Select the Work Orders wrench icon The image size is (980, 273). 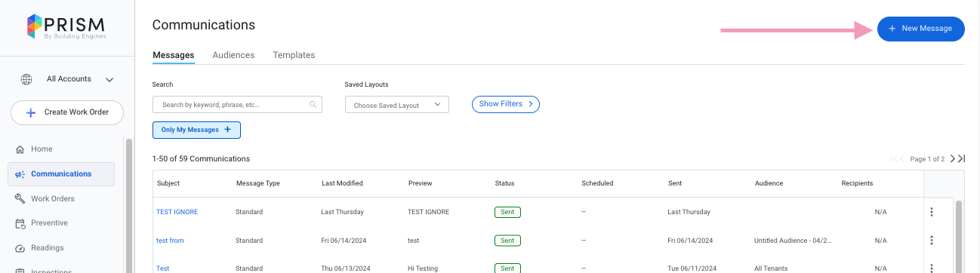click(x=20, y=198)
